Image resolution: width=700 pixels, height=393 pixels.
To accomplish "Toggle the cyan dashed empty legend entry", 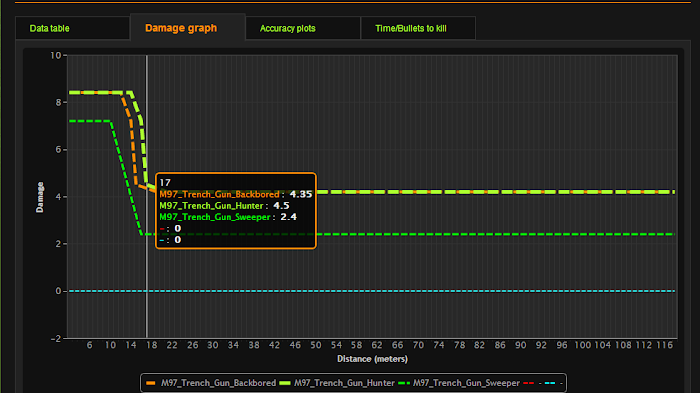I will tap(553, 383).
